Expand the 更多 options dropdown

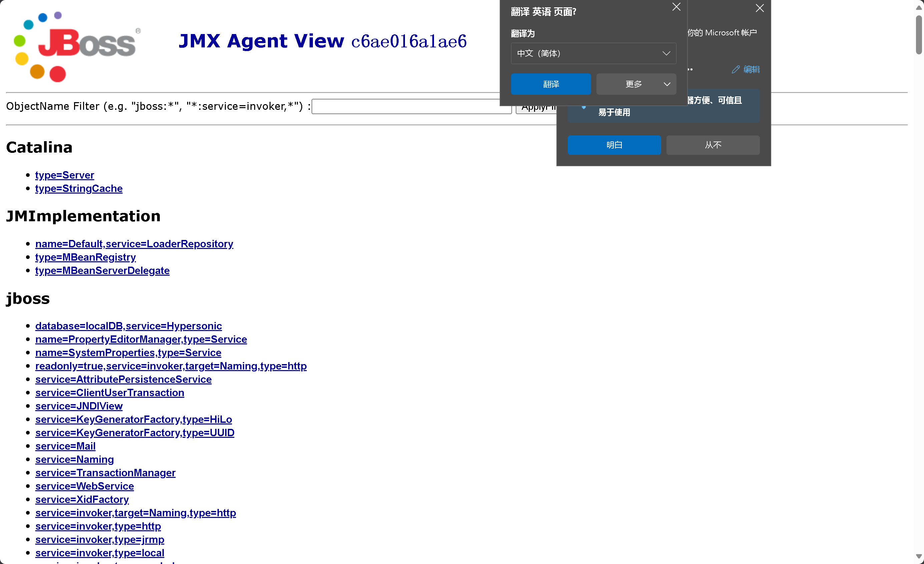point(636,84)
